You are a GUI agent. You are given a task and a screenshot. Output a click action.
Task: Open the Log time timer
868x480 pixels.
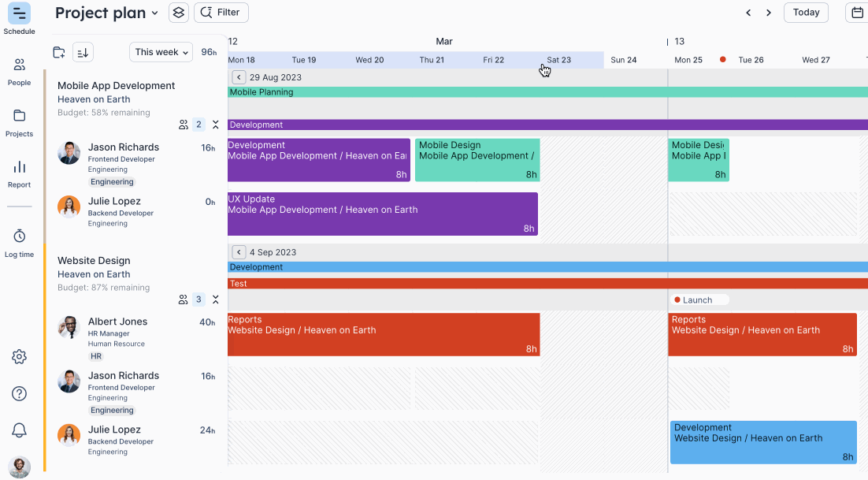pyautogui.click(x=20, y=237)
